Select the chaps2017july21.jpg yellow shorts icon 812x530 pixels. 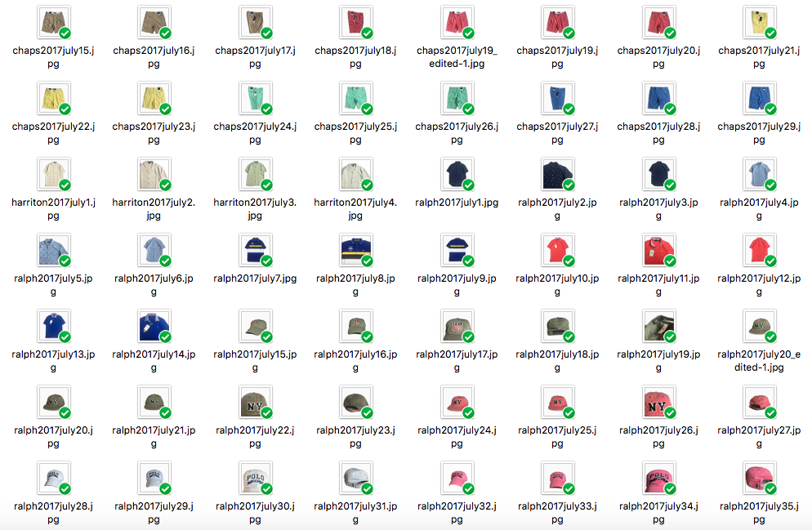point(759,22)
